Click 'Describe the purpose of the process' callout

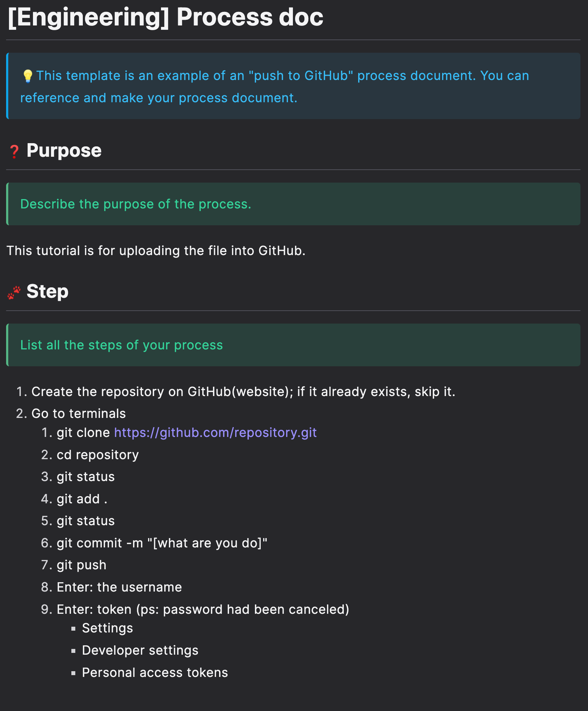coord(136,204)
